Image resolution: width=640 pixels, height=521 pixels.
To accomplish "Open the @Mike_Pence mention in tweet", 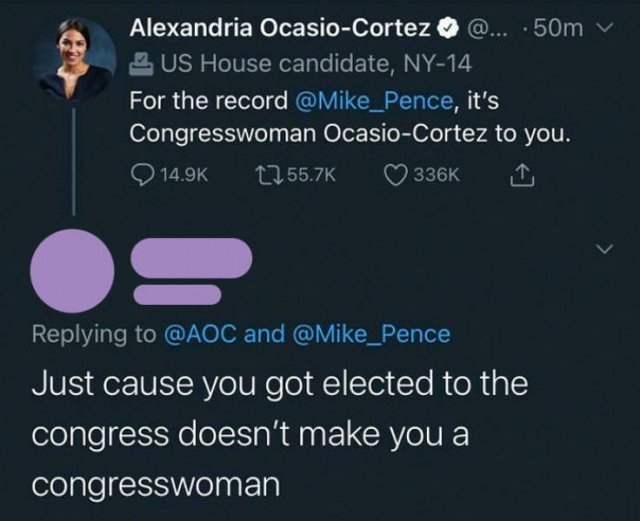I will click(x=373, y=101).
